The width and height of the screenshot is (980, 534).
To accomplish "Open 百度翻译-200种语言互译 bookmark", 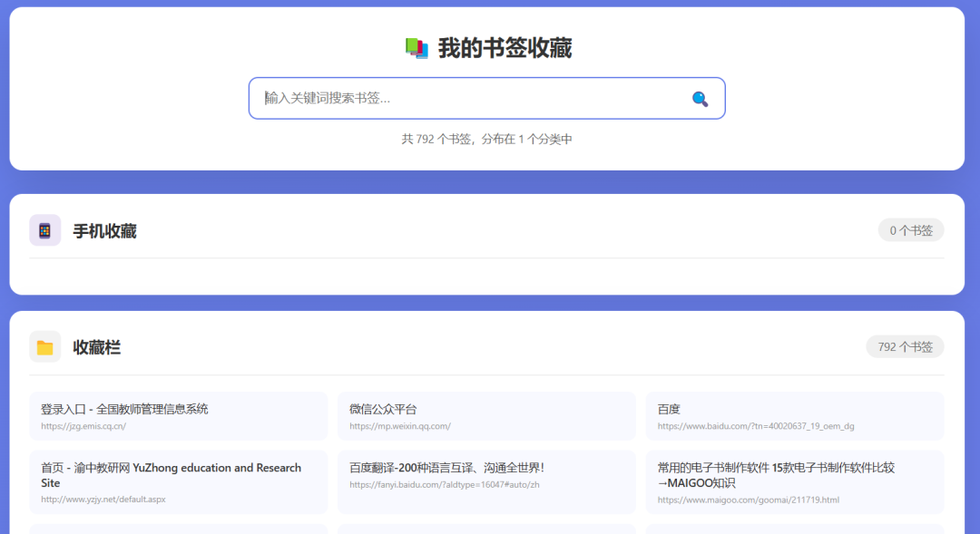I will coord(486,482).
